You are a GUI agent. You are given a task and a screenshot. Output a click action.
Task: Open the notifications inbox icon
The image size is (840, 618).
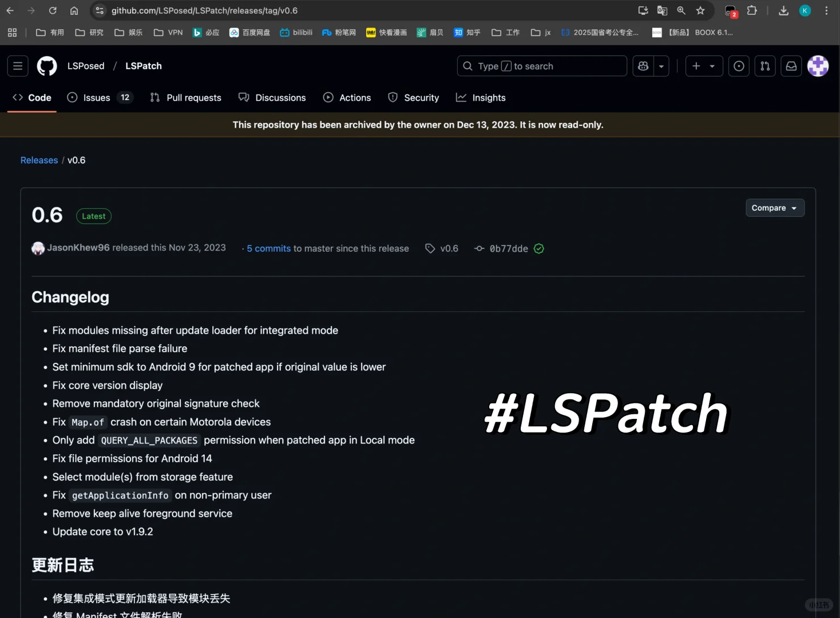point(791,66)
